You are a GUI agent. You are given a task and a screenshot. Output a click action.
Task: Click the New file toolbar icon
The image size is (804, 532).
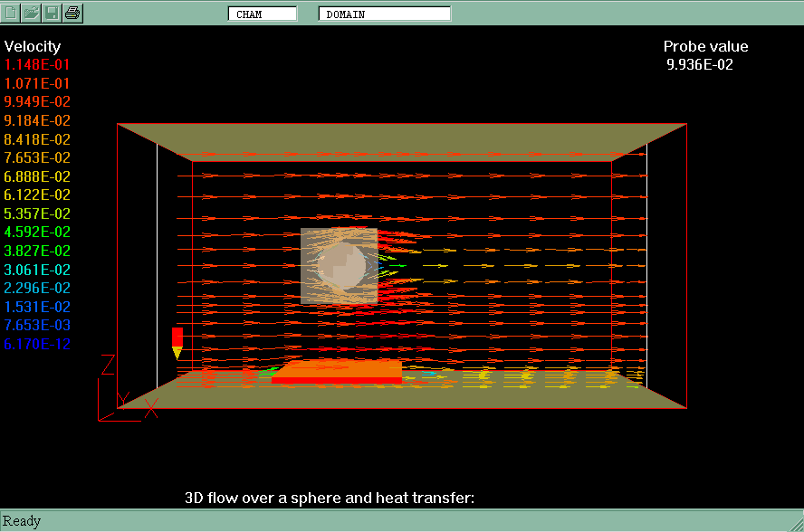[11, 13]
